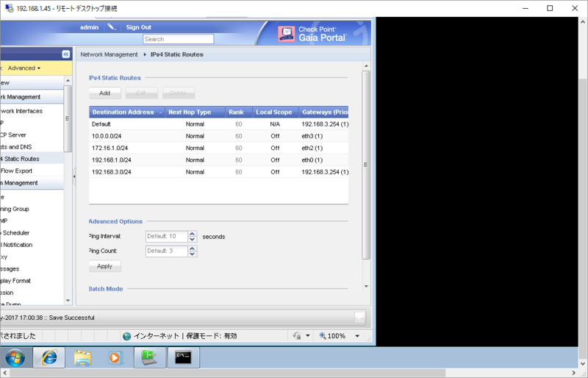
Task: Select Network Interfaces in the navigation tree
Action: 22,111
